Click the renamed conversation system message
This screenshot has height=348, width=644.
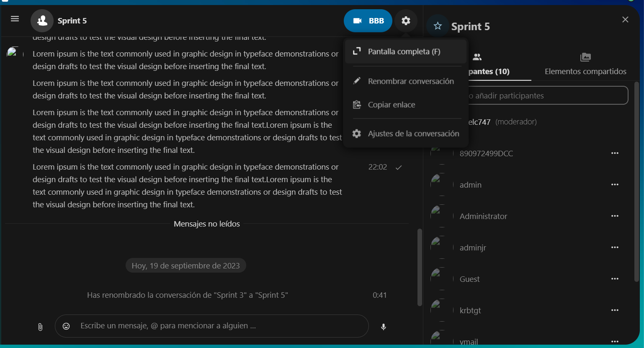pyautogui.click(x=188, y=295)
